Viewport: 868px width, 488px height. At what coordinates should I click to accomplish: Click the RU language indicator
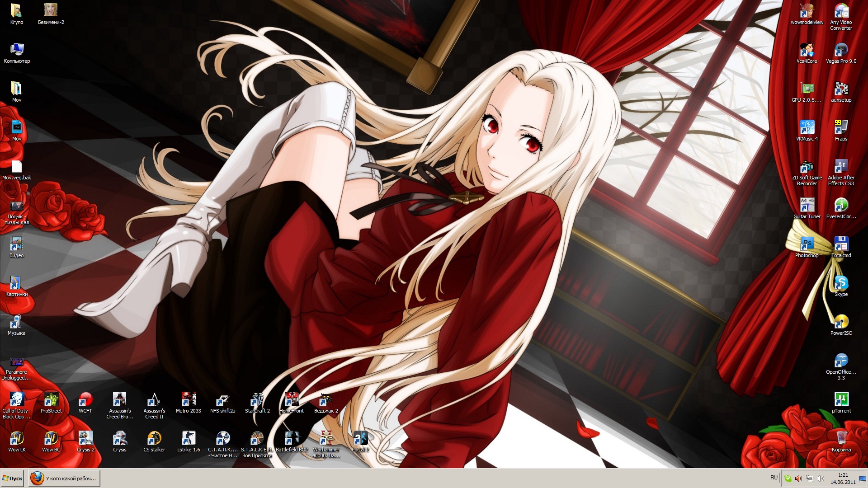point(774,478)
